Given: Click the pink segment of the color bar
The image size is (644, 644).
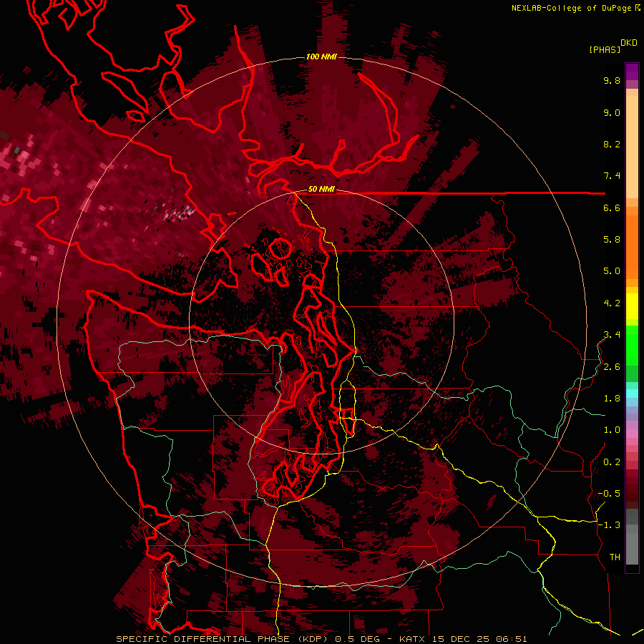Looking at the screenshot, I should (x=632, y=434).
